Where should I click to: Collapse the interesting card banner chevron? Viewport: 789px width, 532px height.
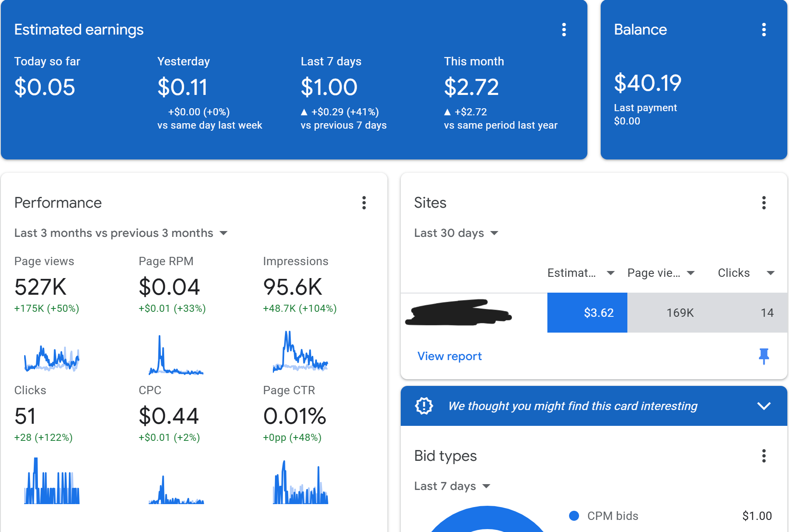point(764,406)
